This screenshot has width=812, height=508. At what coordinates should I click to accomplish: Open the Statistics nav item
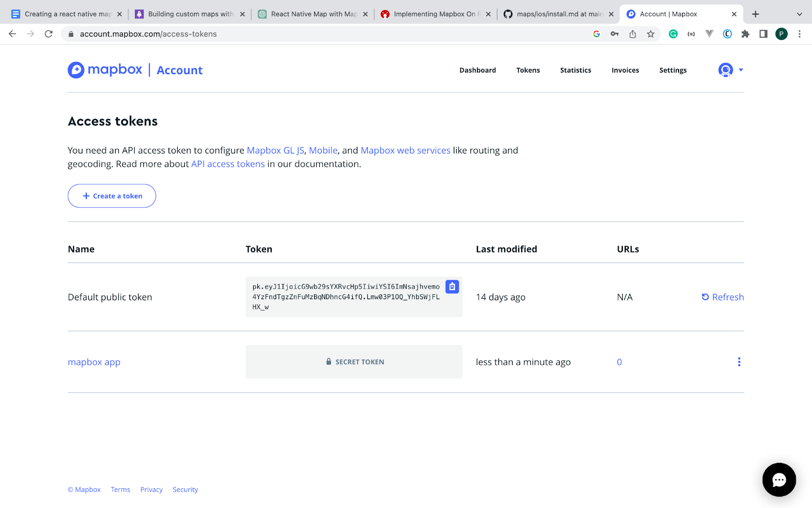pos(576,70)
